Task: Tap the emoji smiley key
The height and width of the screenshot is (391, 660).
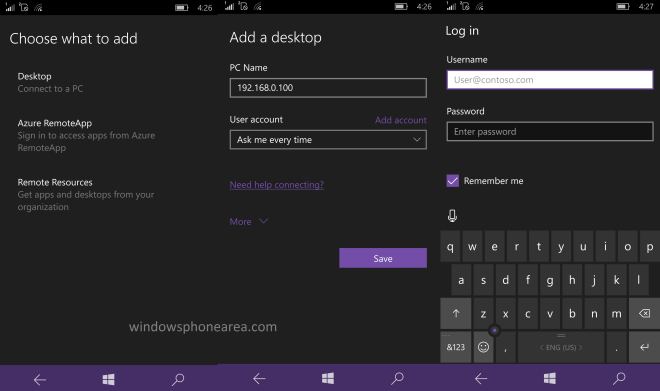Action: [483, 347]
